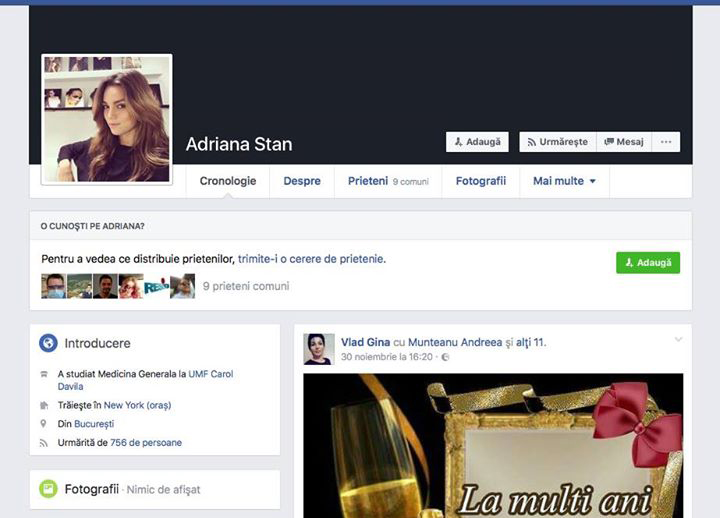
Task: Click the green Fotografii section icon
Action: tap(48, 489)
